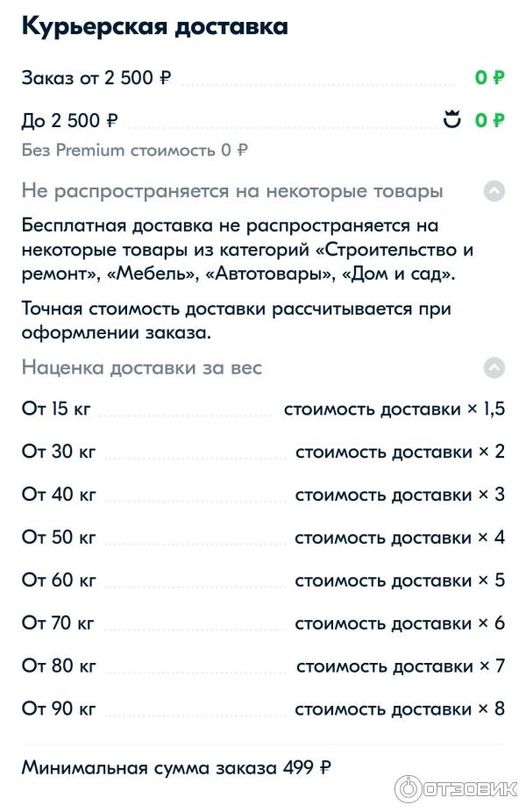Select the "От 90 кг" weight row label
Viewport: 526px width, 812px height.
coord(59,709)
